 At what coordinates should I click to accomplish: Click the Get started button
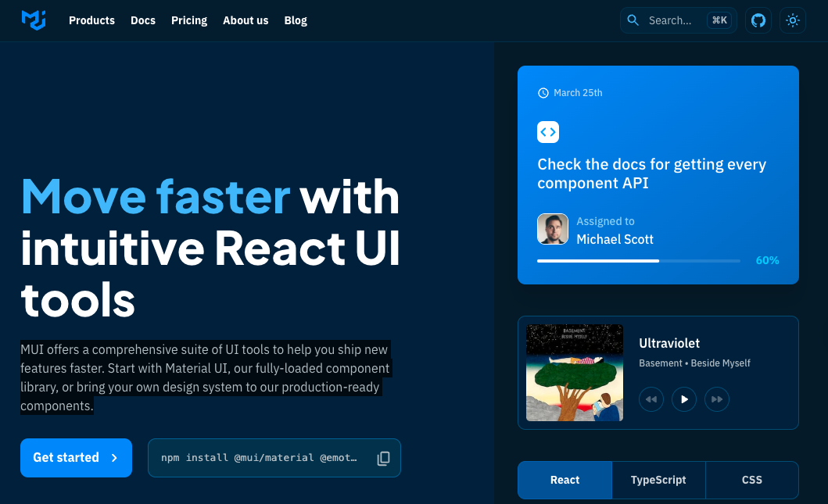(x=76, y=458)
